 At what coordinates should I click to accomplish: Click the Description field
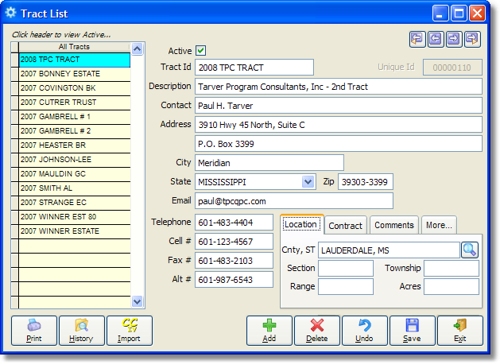tap(339, 87)
